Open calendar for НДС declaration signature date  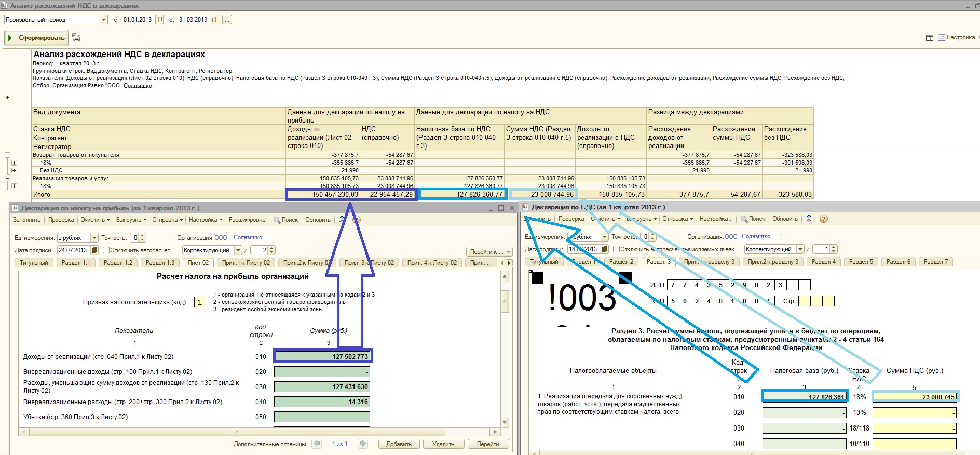[x=604, y=249]
